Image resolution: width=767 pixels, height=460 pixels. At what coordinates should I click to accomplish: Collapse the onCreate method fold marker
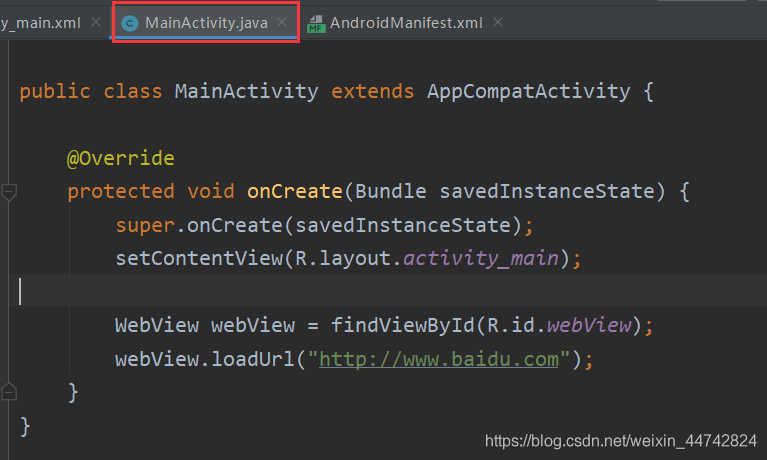[9, 192]
